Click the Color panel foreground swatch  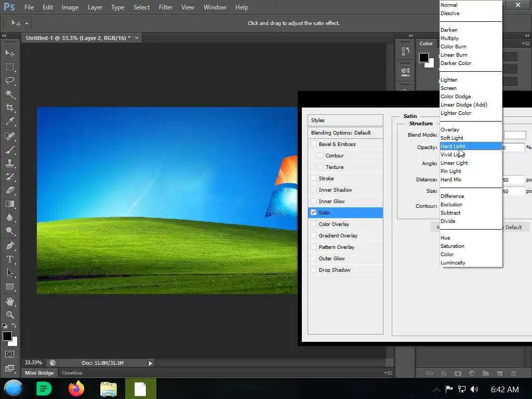pyautogui.click(x=423, y=58)
